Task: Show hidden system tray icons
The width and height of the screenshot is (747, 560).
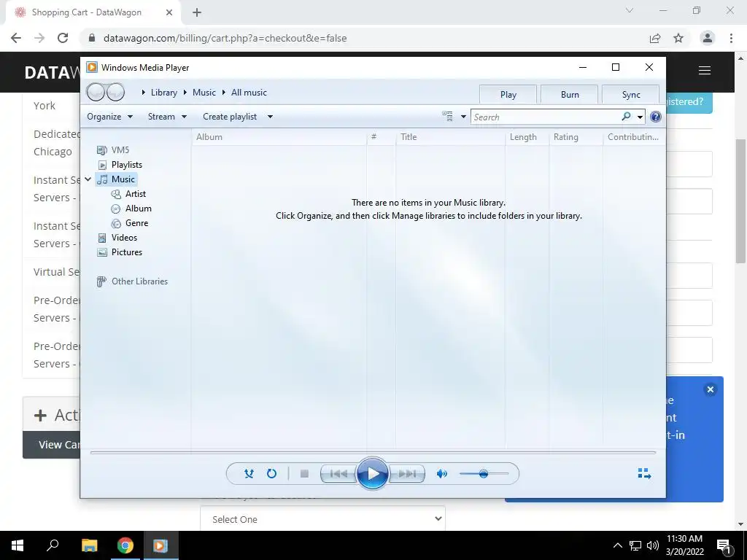Action: coord(617,545)
